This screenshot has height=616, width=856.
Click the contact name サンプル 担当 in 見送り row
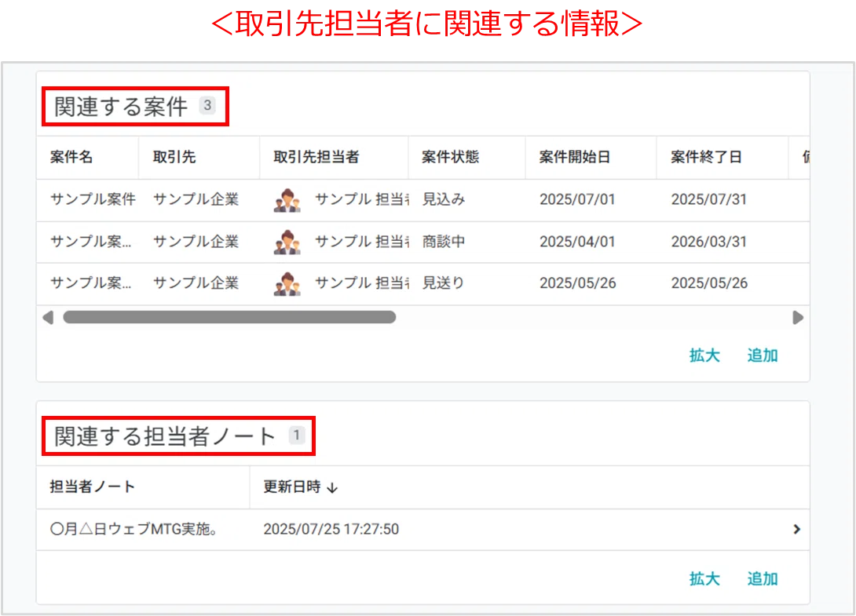click(x=362, y=283)
